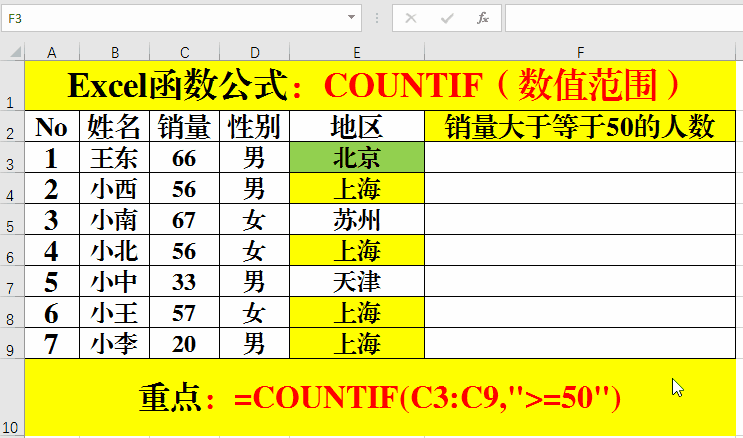Viewport: 743px width, 438px height.
Task: Click the empty F3 result cell in 王东's row
Action: point(580,157)
